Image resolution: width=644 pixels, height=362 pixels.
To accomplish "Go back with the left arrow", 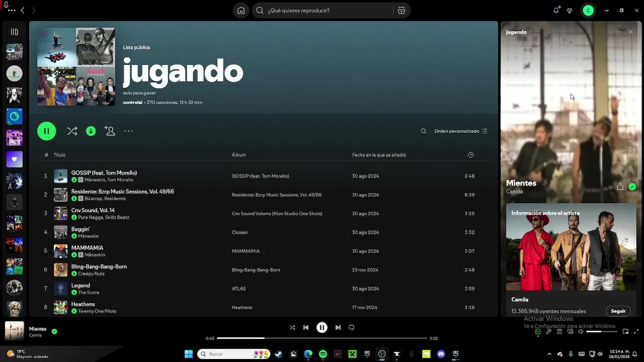I will pyautogui.click(x=23, y=10).
